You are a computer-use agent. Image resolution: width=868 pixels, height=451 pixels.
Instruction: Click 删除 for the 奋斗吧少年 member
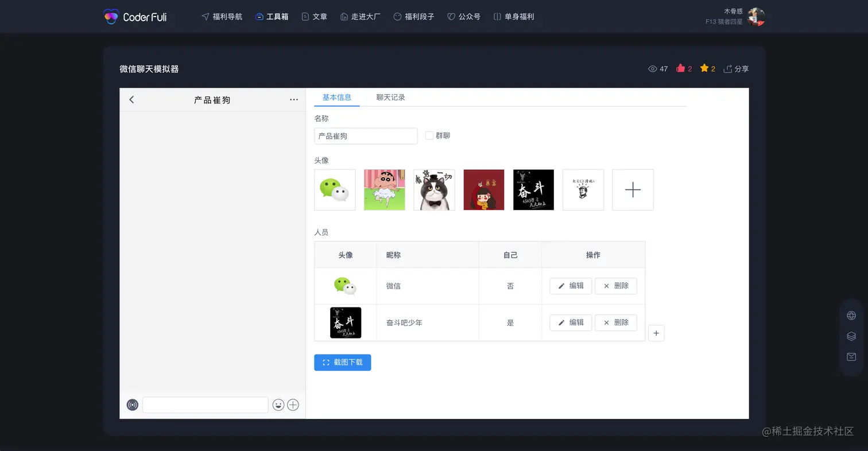pos(615,322)
